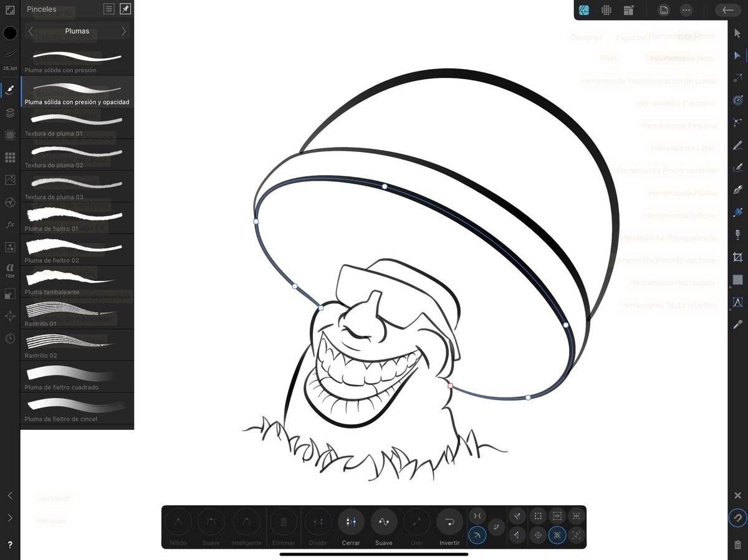
Task: Select the Pencil tool
Action: pyautogui.click(x=738, y=145)
